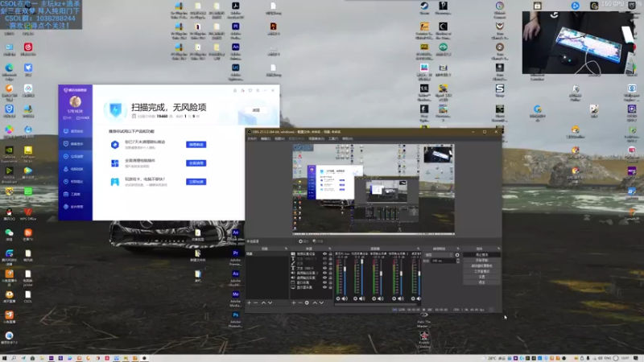Open 工具 menu in OBS

333,138
